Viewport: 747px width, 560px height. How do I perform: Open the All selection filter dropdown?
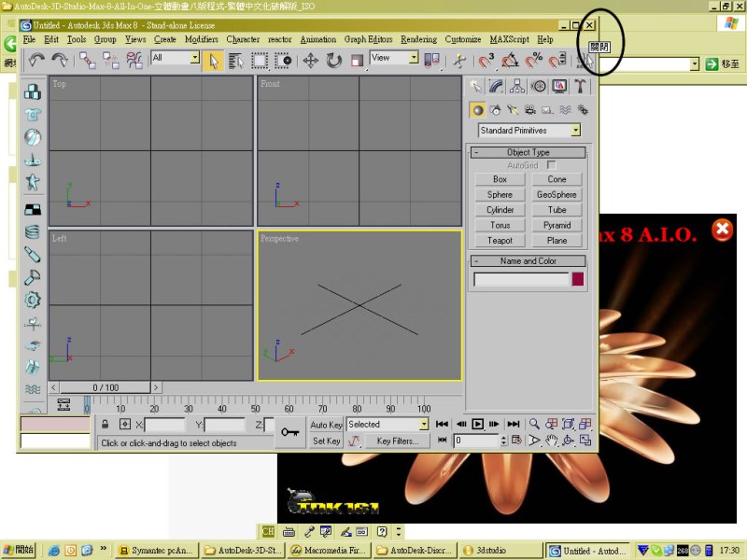coord(195,58)
